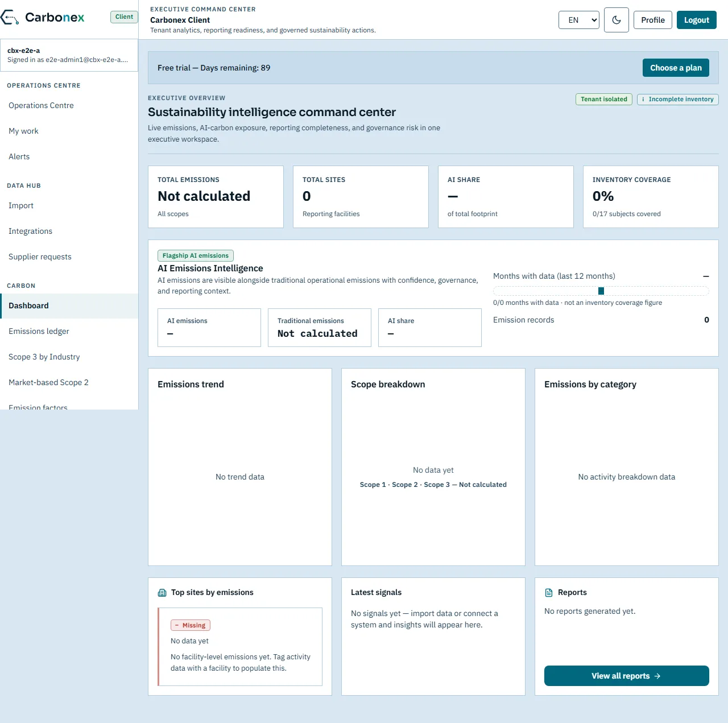Click View all reports button
This screenshot has height=723, width=728.
click(627, 676)
